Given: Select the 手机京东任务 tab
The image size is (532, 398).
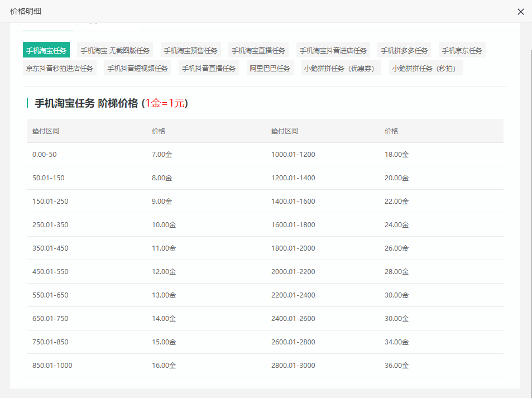Looking at the screenshot, I should 462,50.
